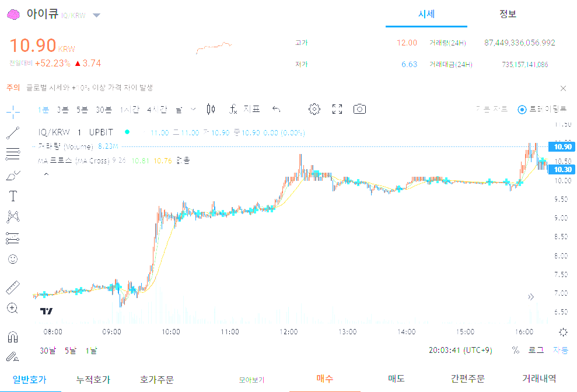The height and width of the screenshot is (392, 577).
Task: Undo the last chart action
Action: 276,109
